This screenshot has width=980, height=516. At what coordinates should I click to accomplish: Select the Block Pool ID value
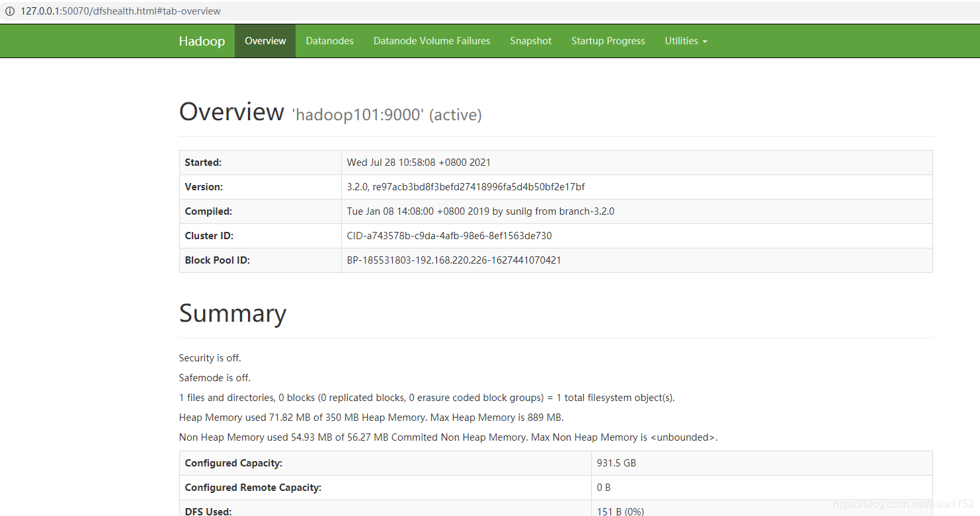tap(454, 260)
